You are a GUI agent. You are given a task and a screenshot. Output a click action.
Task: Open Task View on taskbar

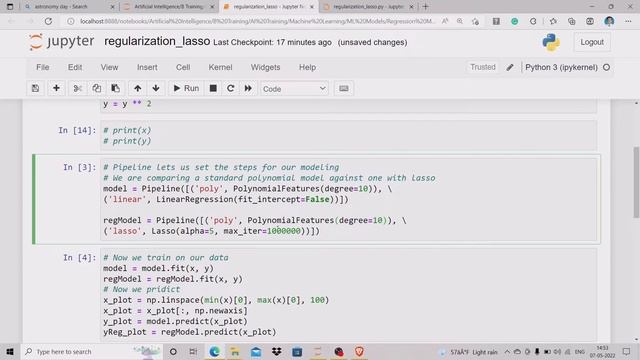coord(193,351)
